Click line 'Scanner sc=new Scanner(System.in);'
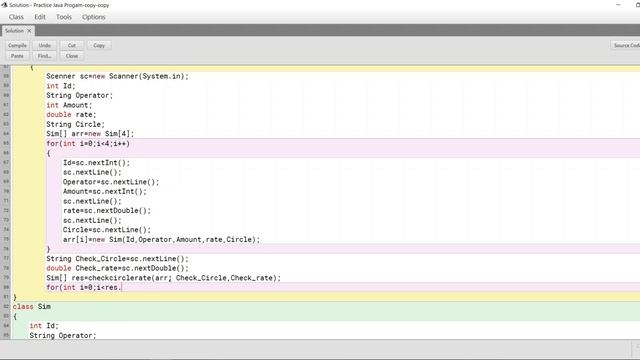This screenshot has width=640, height=360. [118, 76]
